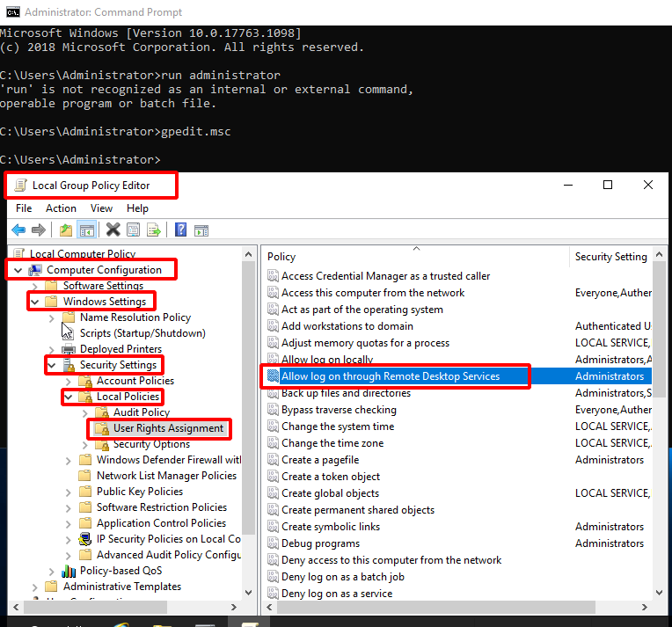Open the View menu
672x627 pixels.
click(101, 208)
